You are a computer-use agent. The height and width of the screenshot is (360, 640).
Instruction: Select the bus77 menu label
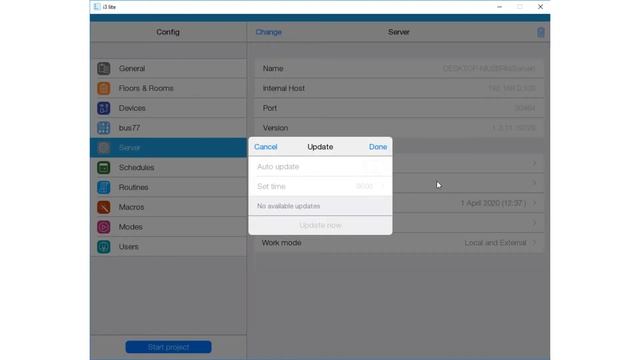[x=129, y=128]
